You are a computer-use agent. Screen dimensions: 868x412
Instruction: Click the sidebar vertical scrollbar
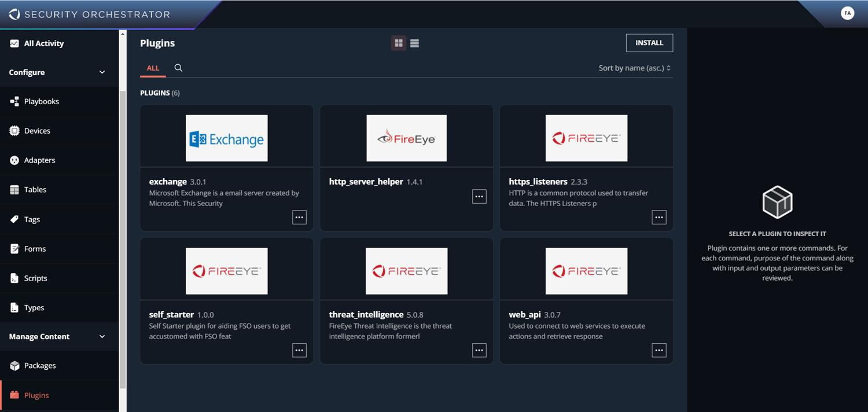click(x=122, y=240)
